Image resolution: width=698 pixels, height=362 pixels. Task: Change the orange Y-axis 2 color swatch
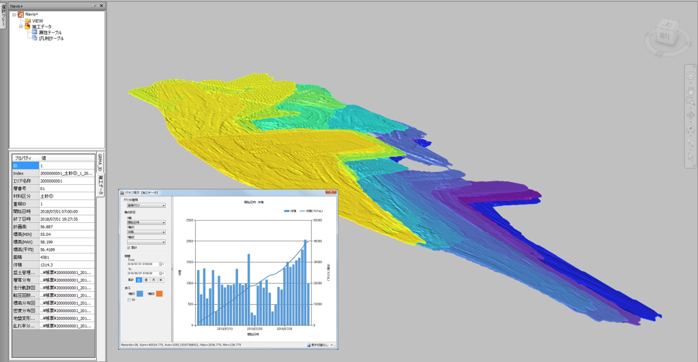point(159,293)
